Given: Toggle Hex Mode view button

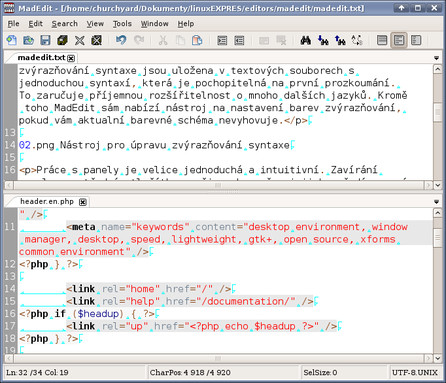Looking at the screenshot, I should (x=416, y=40).
